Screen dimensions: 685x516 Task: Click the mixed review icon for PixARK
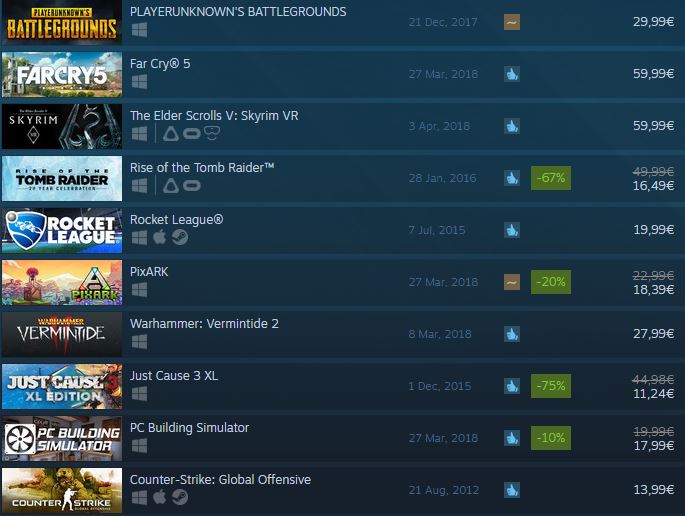pos(512,282)
